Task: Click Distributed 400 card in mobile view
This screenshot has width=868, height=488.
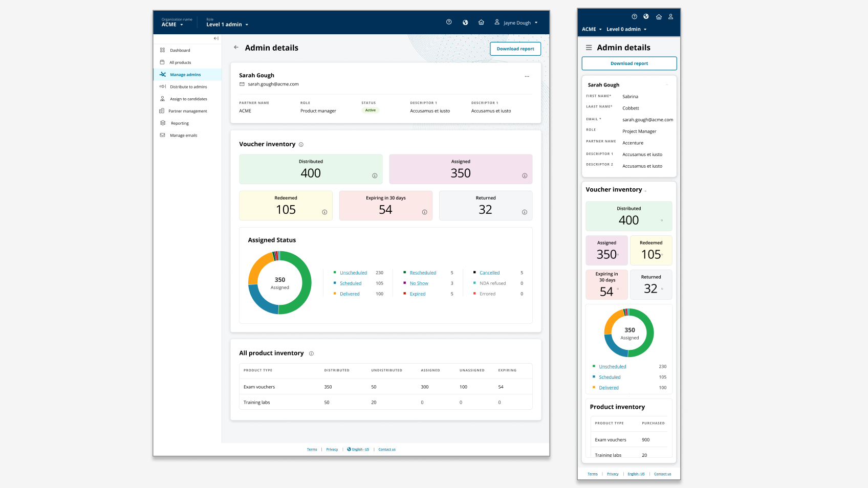Action: tap(629, 216)
